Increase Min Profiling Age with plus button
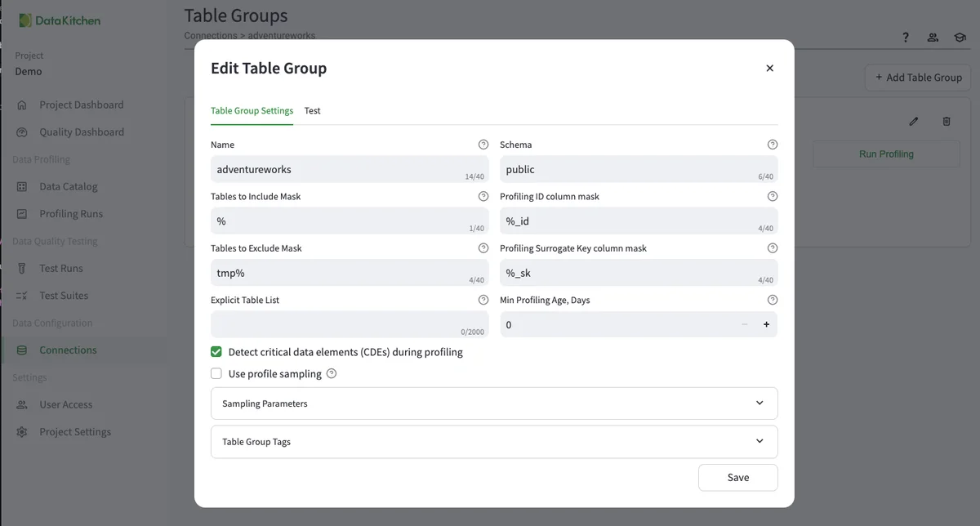Image resolution: width=980 pixels, height=526 pixels. pyautogui.click(x=766, y=325)
